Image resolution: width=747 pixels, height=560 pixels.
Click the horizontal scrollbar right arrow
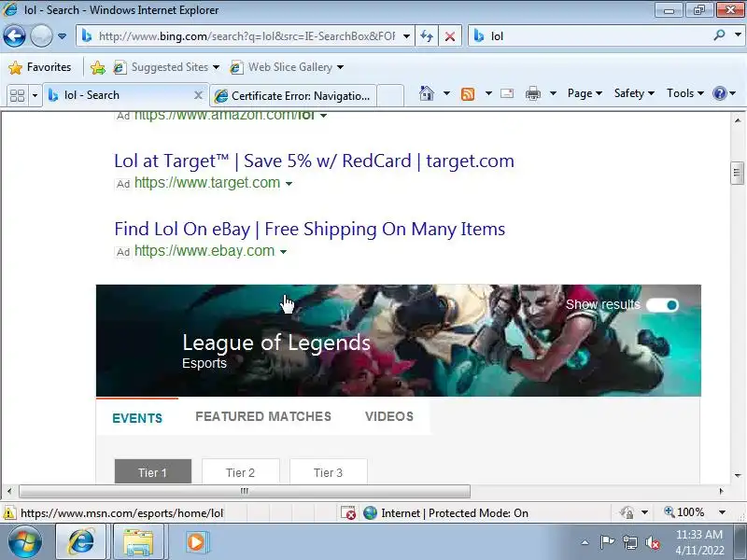[721, 491]
